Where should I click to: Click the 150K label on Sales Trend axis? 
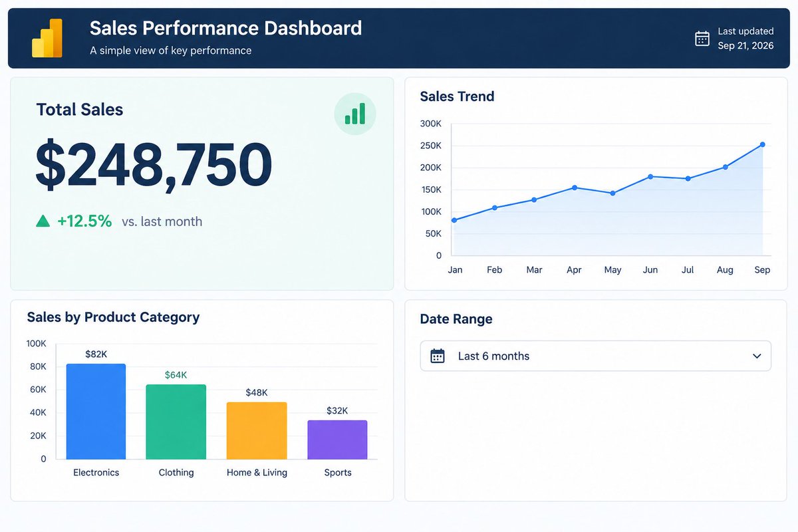[431, 190]
